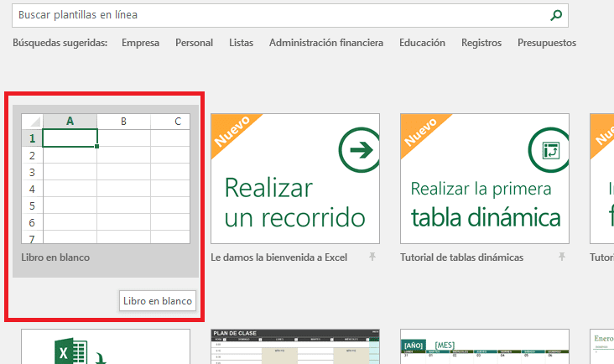614x364 pixels.
Task: Choose the 'Educación' suggested search
Action: click(422, 43)
